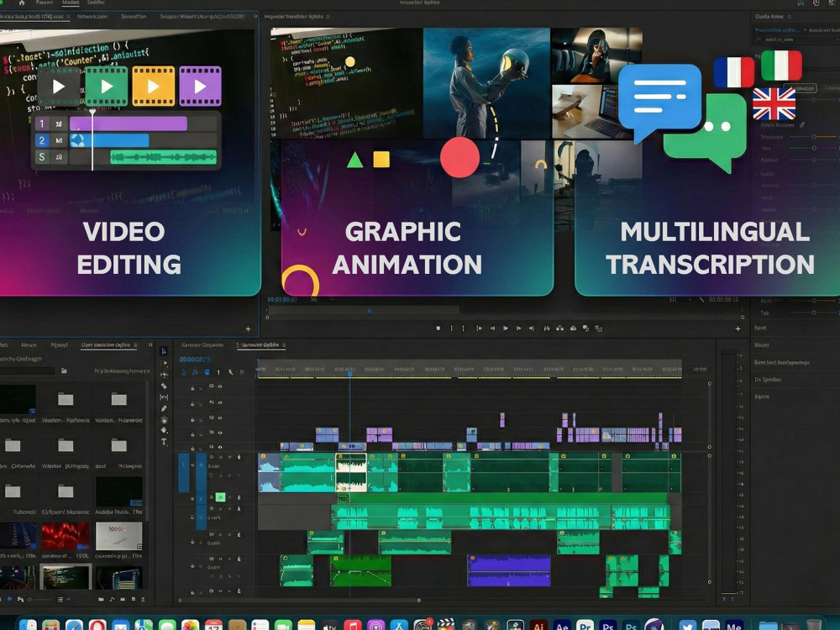Click the folder icon beside project search
Image resolution: width=840 pixels, height=630 pixels.
point(64,370)
